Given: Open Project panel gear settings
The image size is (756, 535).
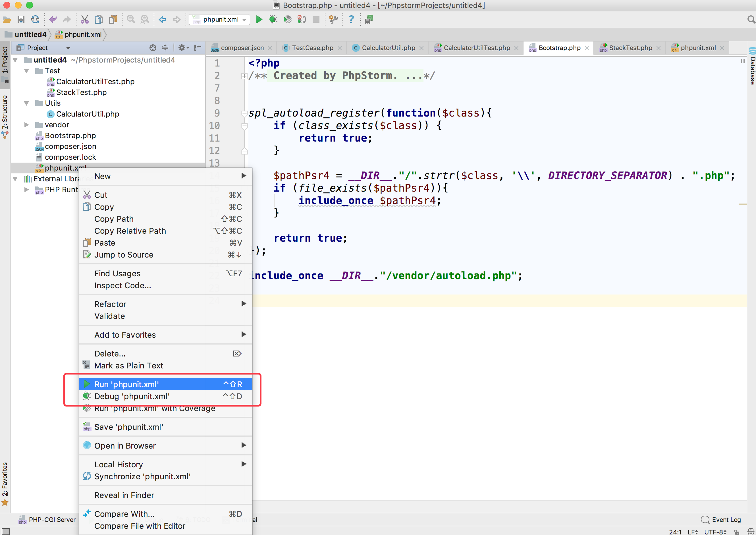Looking at the screenshot, I should point(183,48).
